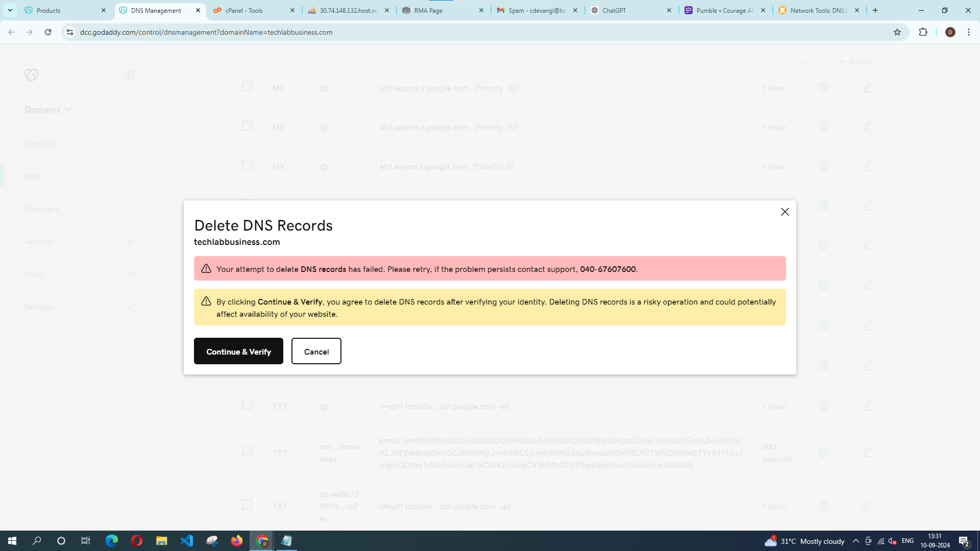The height and width of the screenshot is (551, 980).
Task: Open Firefox from taskbar
Action: pos(237,541)
